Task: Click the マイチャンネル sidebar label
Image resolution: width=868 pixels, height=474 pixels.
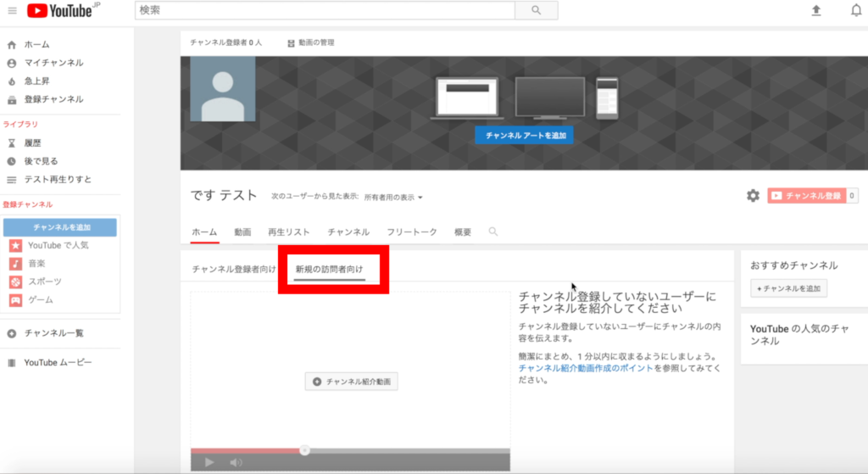Action: [53, 63]
